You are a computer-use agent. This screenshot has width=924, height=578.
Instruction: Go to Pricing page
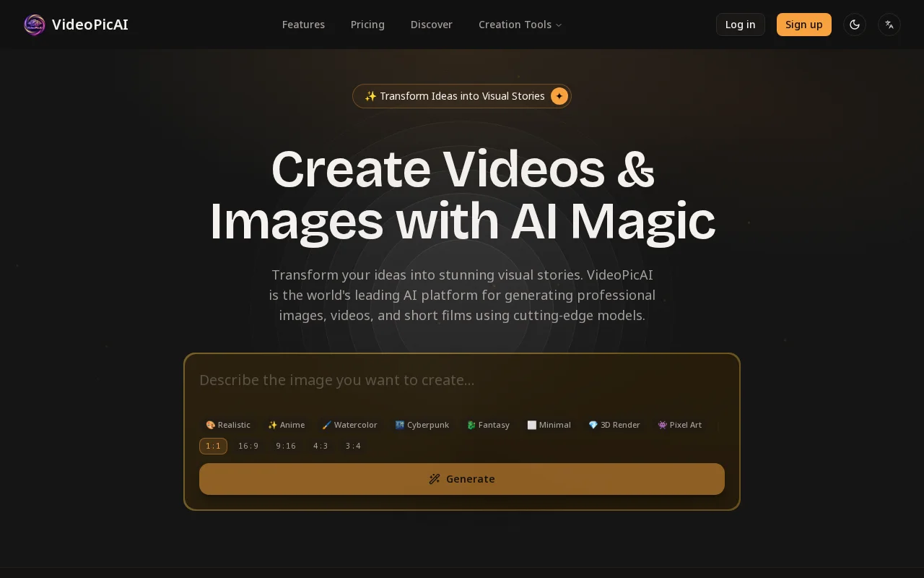[367, 25]
